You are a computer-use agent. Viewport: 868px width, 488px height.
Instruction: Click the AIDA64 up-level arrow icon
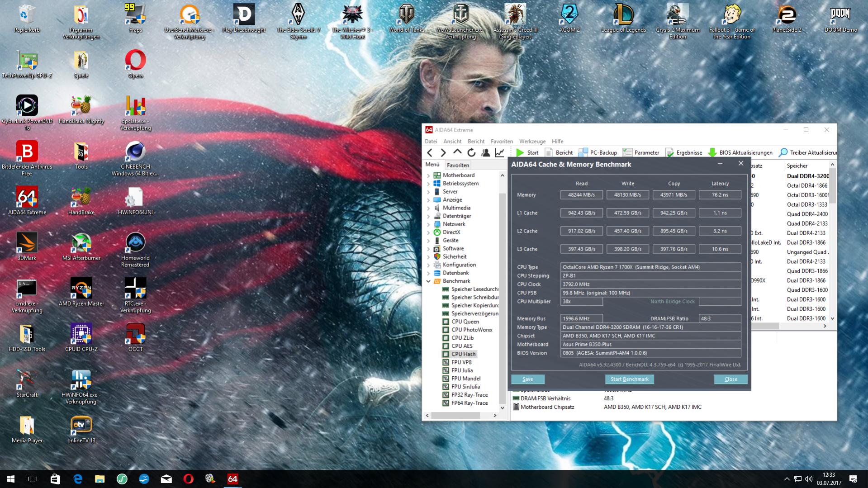[457, 153]
